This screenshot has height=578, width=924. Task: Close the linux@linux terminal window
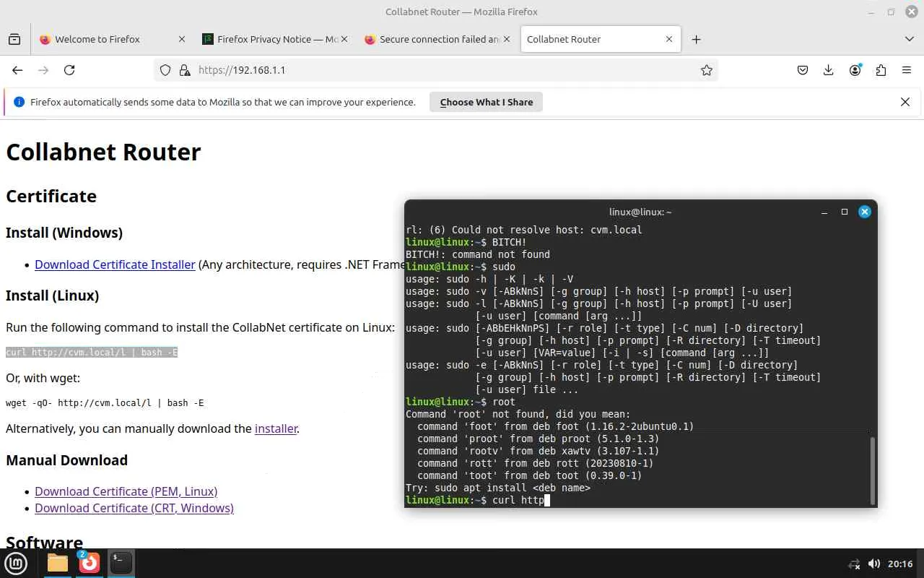[865, 212]
